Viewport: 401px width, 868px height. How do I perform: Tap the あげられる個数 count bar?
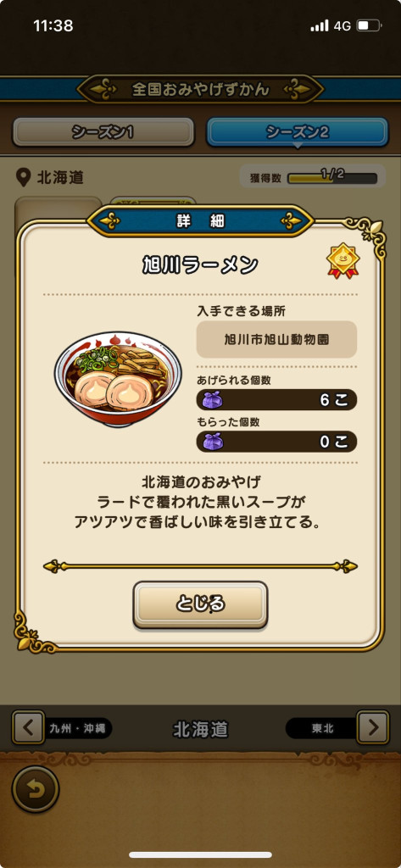[x=276, y=400]
